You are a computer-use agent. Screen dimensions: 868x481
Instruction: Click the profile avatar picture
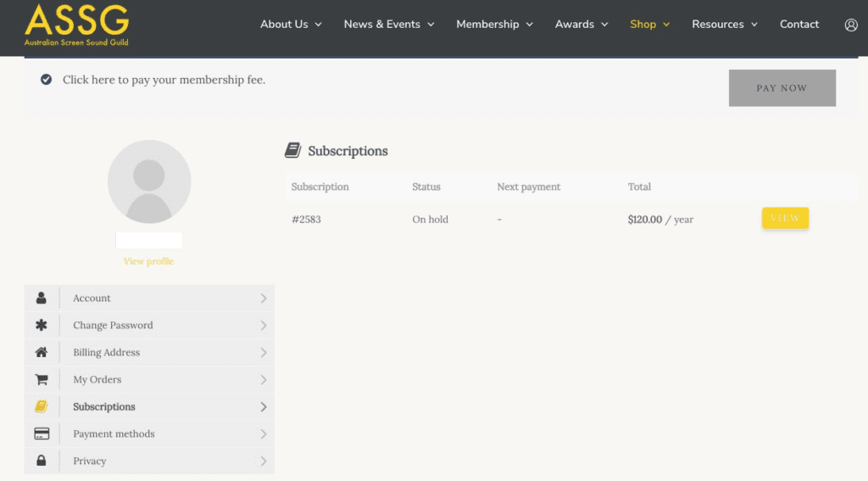coord(149,182)
